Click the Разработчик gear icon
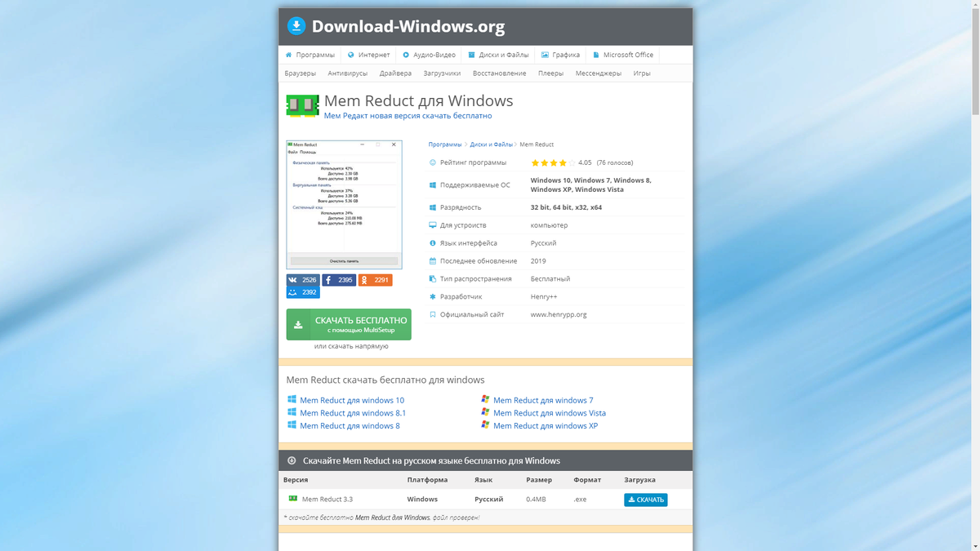 click(x=433, y=297)
